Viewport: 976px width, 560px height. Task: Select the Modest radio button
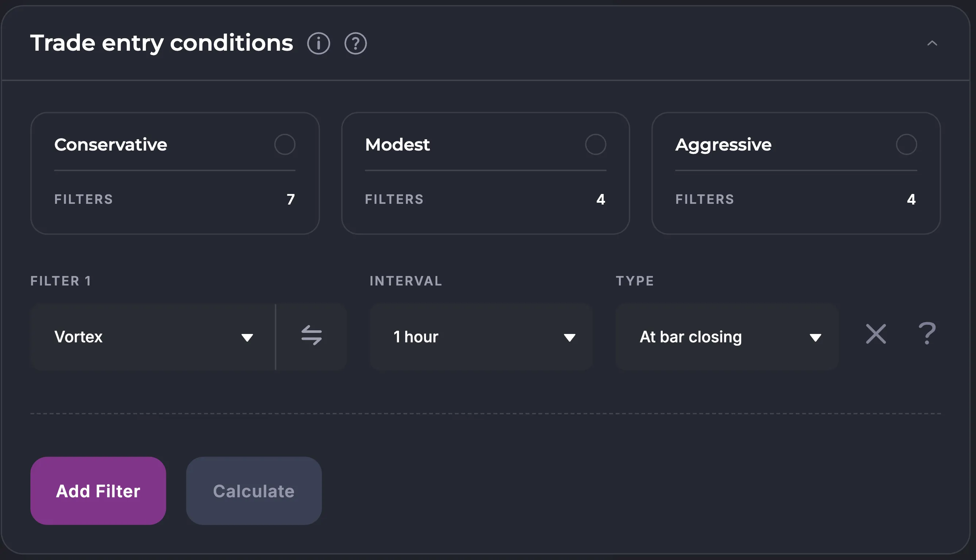coord(595,145)
